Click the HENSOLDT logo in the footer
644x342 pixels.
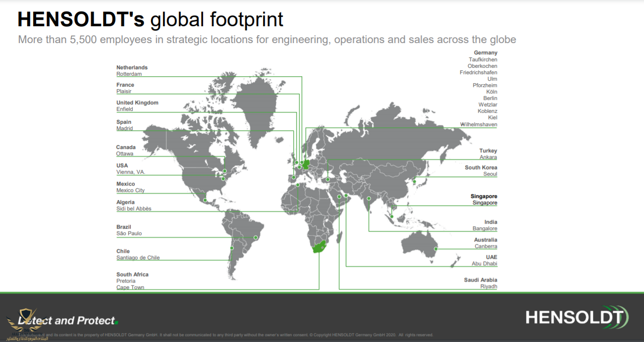point(577,317)
